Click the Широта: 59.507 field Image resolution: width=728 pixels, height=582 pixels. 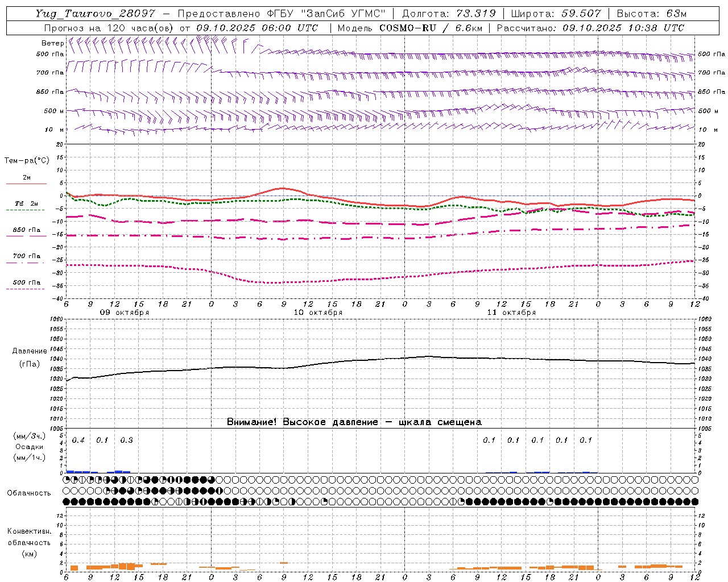pos(556,14)
